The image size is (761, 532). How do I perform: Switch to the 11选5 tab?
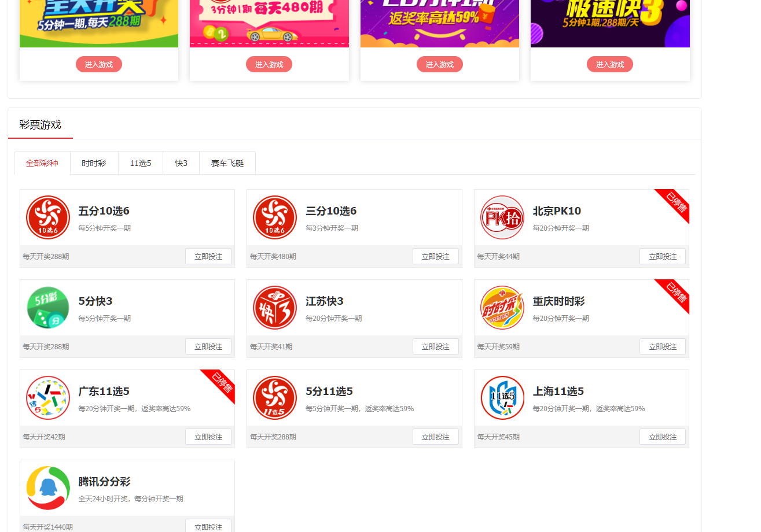[140, 162]
